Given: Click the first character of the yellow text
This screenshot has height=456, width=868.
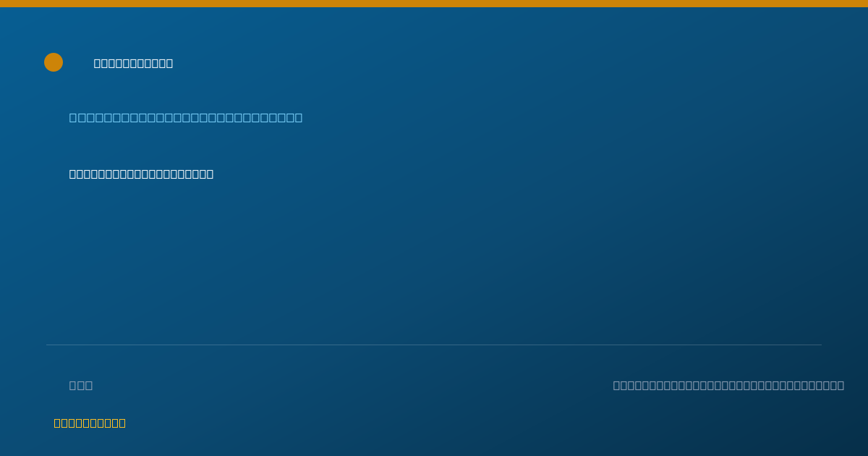Looking at the screenshot, I should (58, 423).
